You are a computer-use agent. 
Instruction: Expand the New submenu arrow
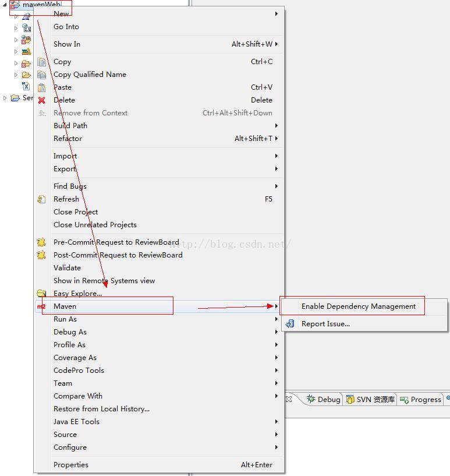(x=277, y=13)
